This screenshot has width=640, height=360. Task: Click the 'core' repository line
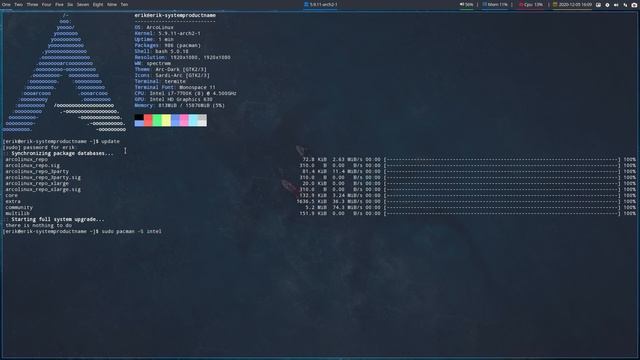pos(11,196)
